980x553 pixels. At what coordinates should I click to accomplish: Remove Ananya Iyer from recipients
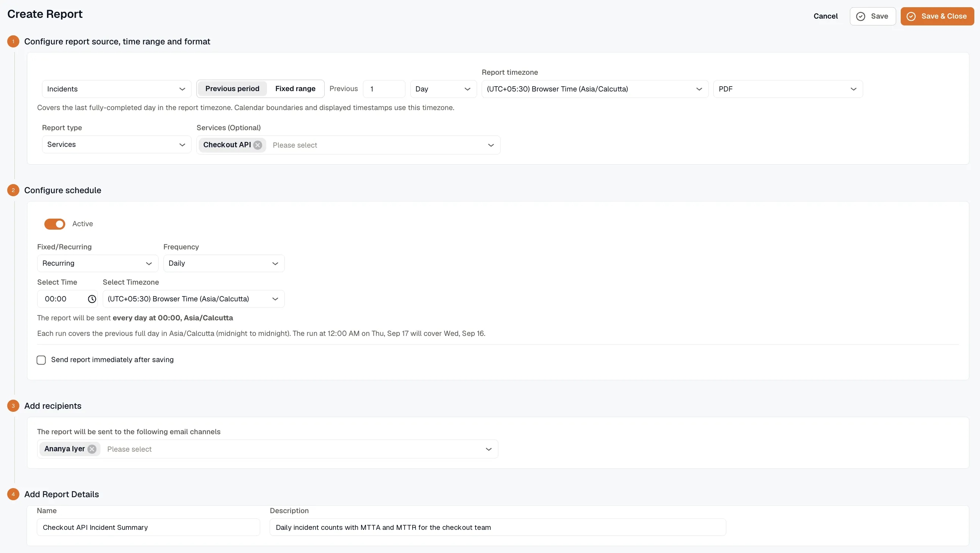(x=92, y=449)
